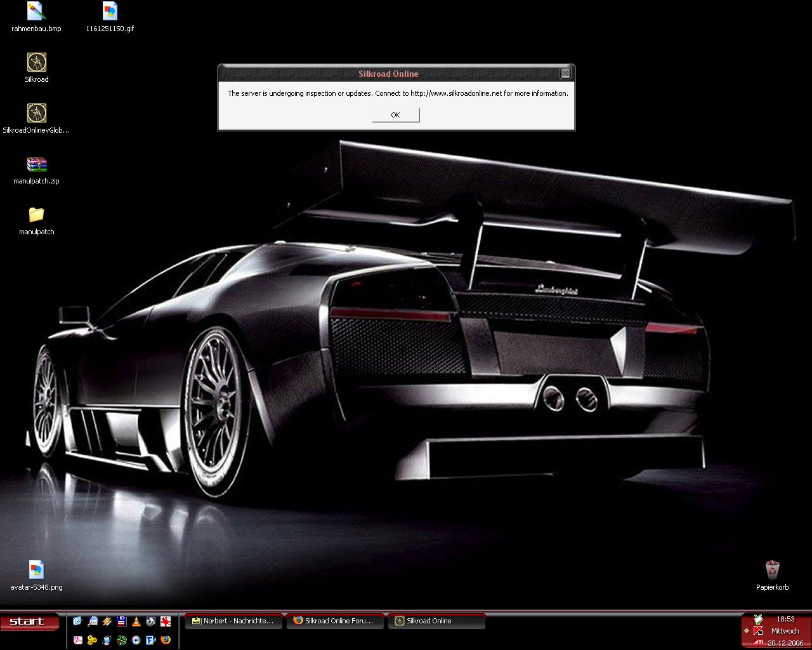Open Kaspersky from the system tray
The width and height of the screenshot is (812, 650).
point(758,631)
